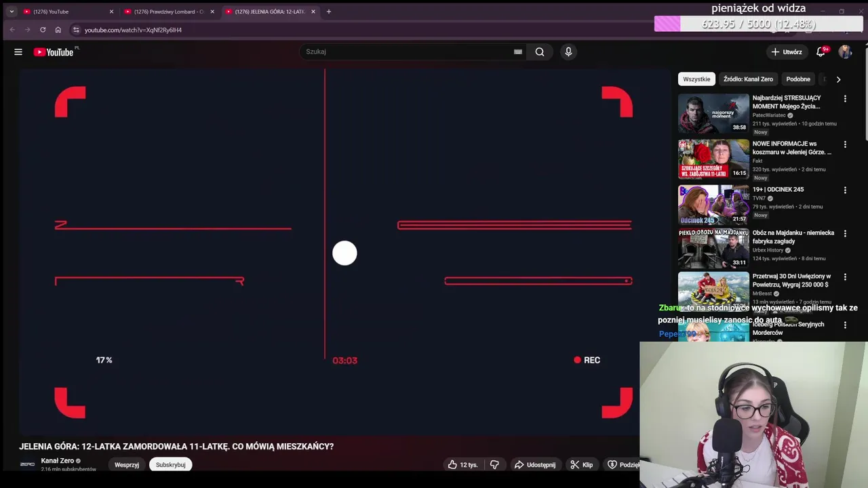The width and height of the screenshot is (868, 488).
Task: Select the Źródło: Kanał Zero chip
Action: (748, 79)
